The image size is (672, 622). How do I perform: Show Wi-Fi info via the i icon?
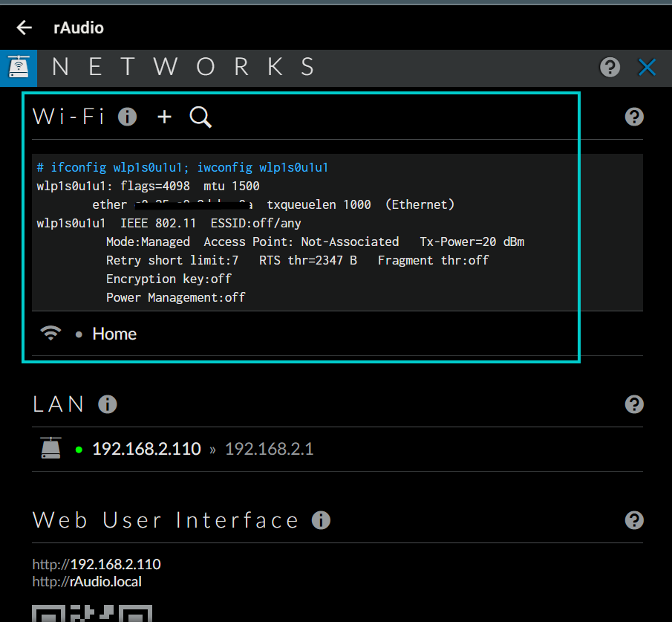(x=127, y=117)
